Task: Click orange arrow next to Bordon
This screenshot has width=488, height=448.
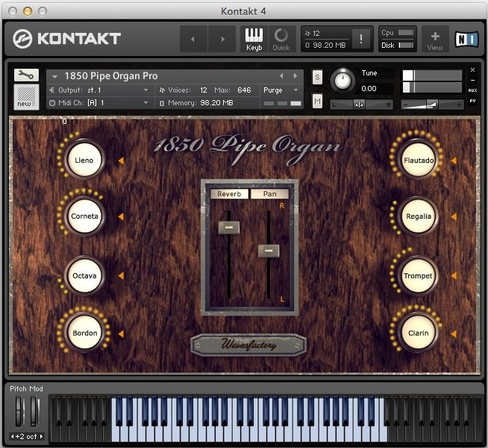Action: pos(121,334)
